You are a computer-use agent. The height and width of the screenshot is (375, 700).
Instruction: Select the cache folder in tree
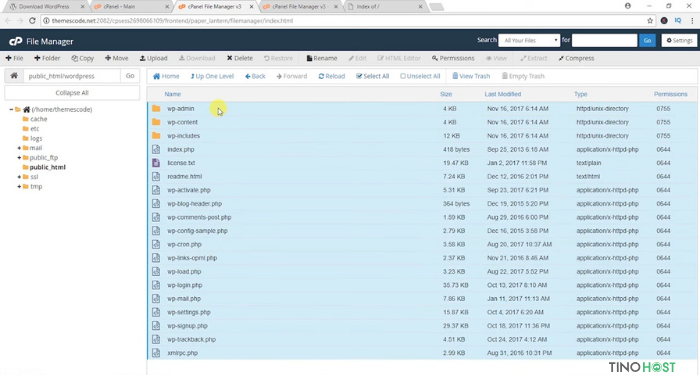coord(38,119)
